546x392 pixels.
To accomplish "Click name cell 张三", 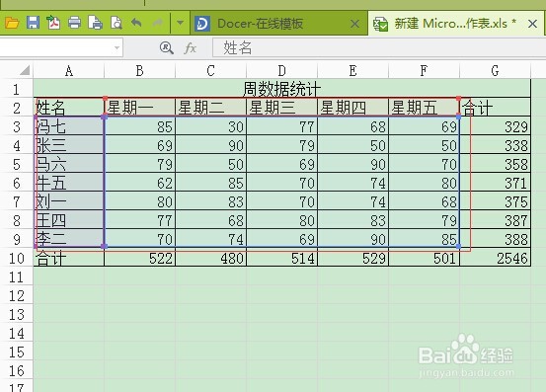I will pyautogui.click(x=69, y=145).
